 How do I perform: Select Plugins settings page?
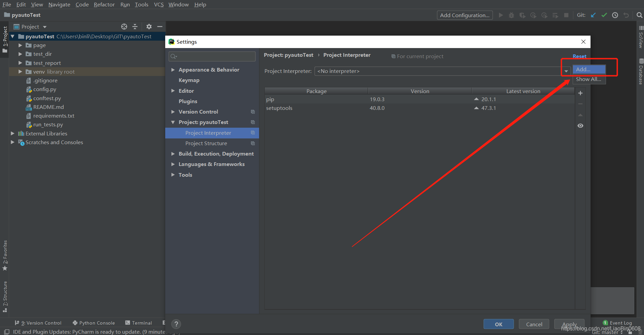tap(188, 101)
